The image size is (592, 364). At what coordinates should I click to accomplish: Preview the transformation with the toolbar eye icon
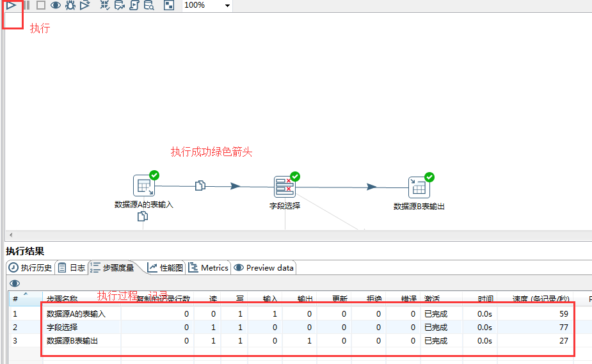[56, 5]
